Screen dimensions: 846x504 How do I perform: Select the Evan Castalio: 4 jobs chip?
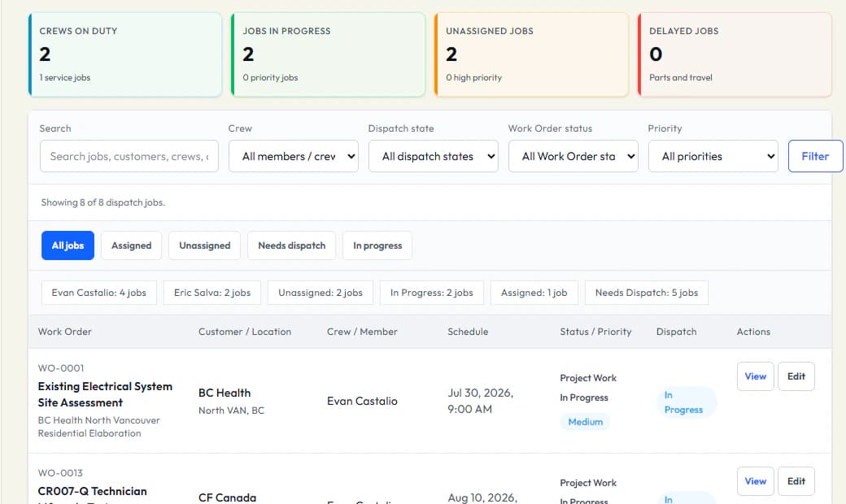click(98, 293)
